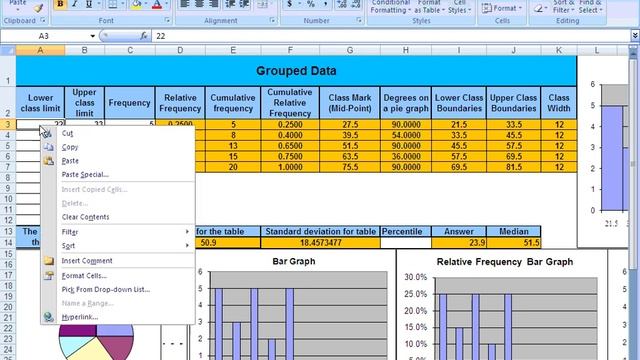Image resolution: width=640 pixels, height=360 pixels.
Task: Toggle Bold formatting
Action: [60, 4]
